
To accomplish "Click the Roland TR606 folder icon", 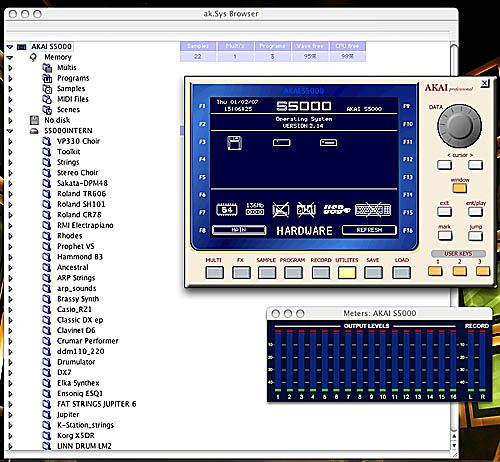I will (x=47, y=194).
